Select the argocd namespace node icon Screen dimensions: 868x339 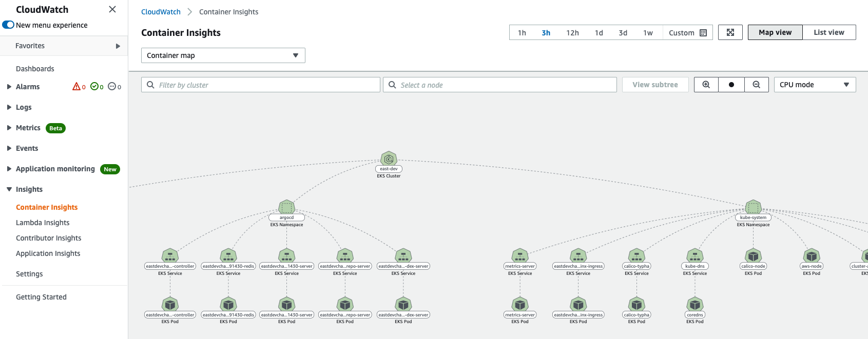point(286,207)
